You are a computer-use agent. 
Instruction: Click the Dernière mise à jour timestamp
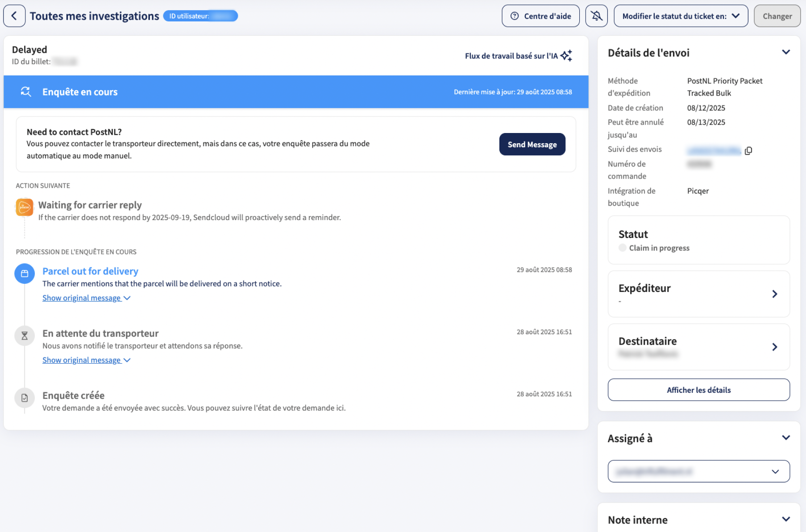[513, 92]
